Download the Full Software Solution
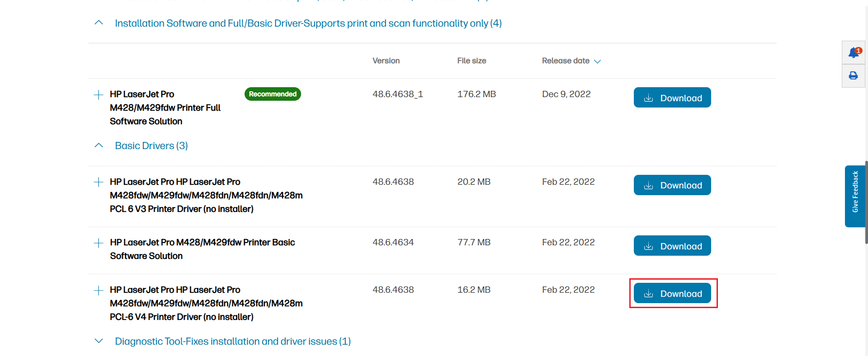The image size is (868, 356). 672,98
